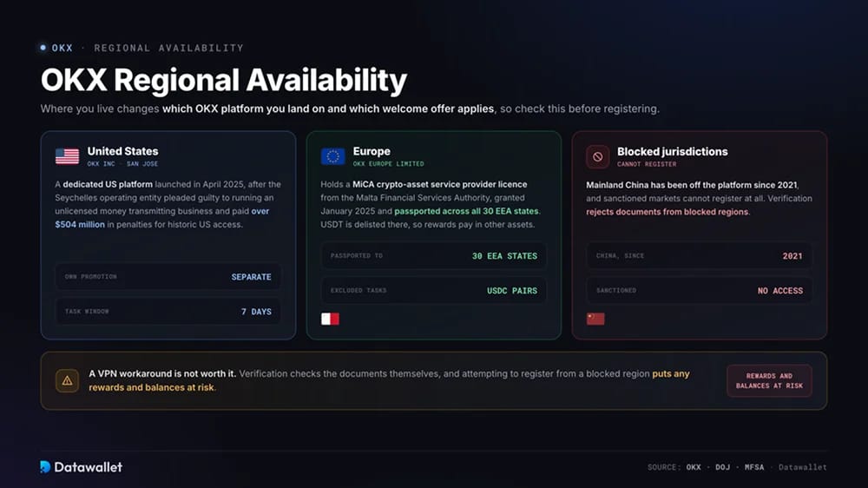Click the China flag icon

pyautogui.click(x=595, y=319)
